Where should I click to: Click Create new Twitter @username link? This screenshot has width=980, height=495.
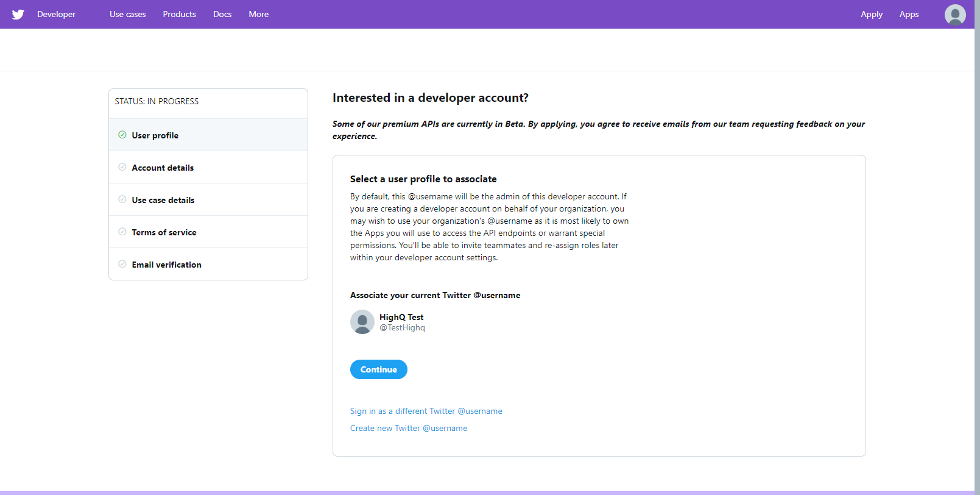409,428
